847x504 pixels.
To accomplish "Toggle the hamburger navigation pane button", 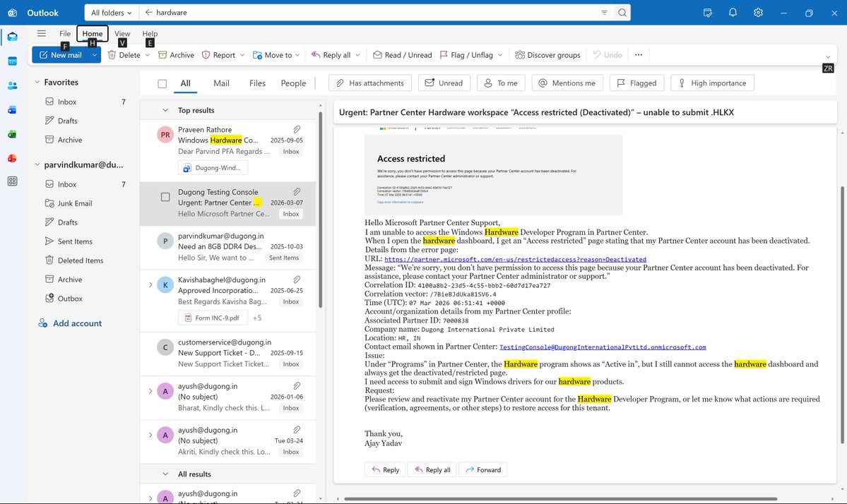I will tap(42, 33).
